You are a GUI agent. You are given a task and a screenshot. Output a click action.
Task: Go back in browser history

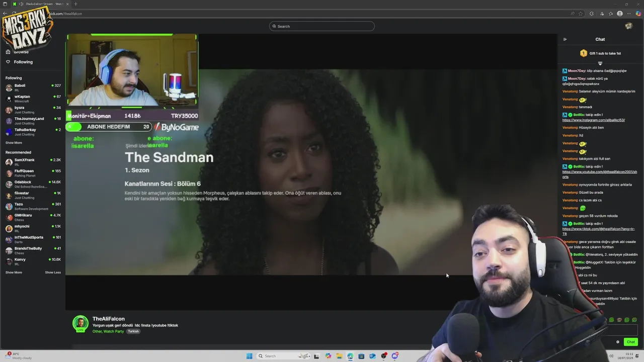pos(5,14)
